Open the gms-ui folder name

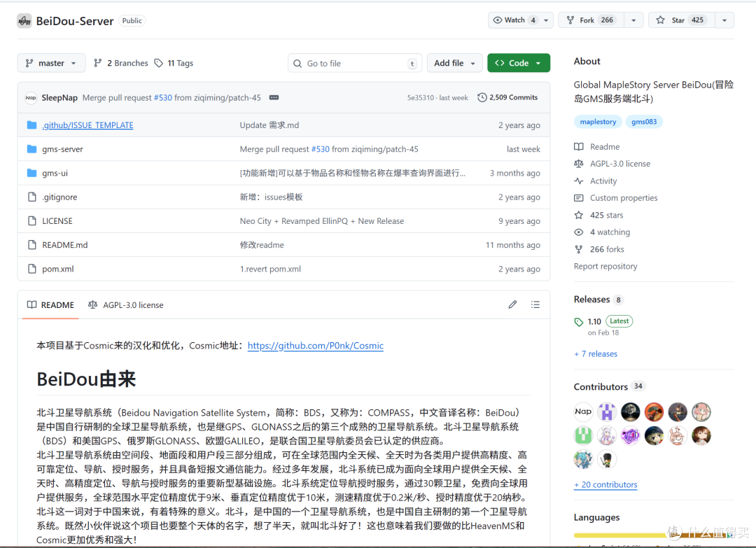click(x=55, y=173)
